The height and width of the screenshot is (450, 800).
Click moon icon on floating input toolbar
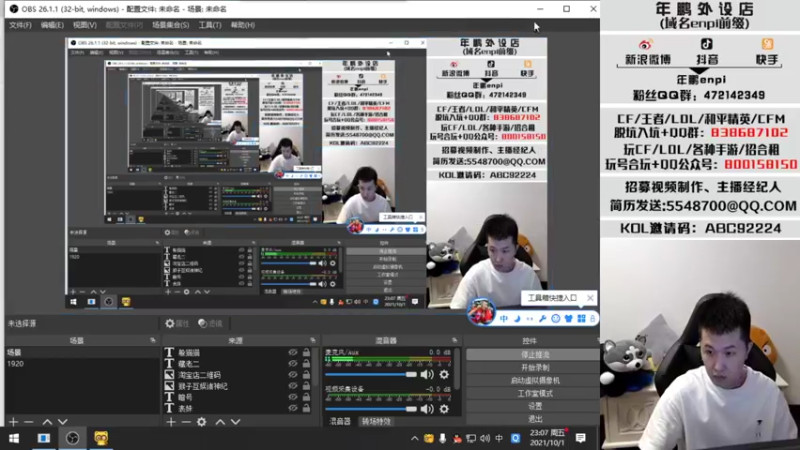click(517, 318)
